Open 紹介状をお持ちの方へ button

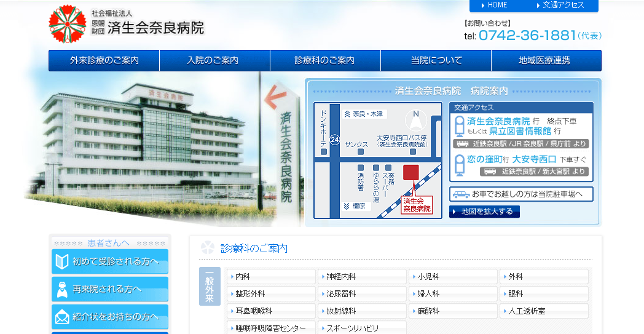[x=110, y=317]
